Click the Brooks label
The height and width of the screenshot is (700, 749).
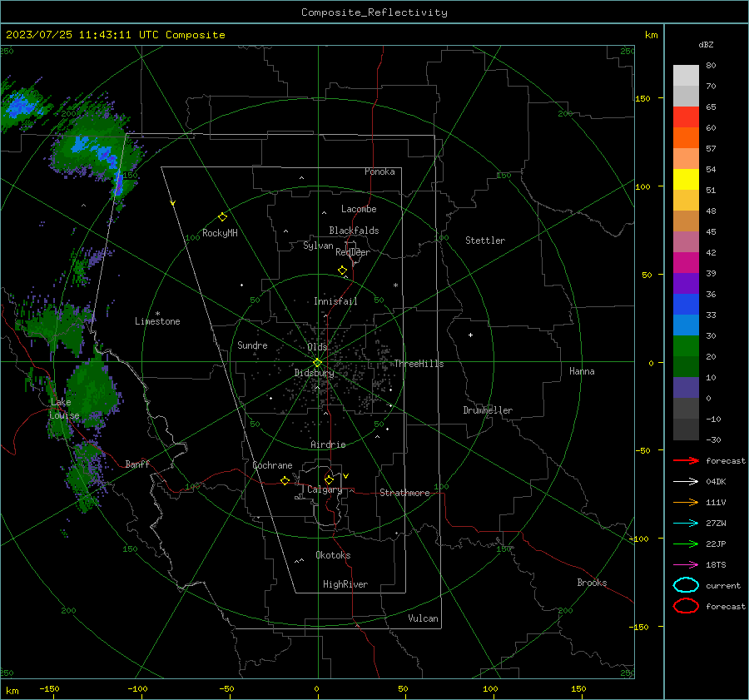point(592,583)
